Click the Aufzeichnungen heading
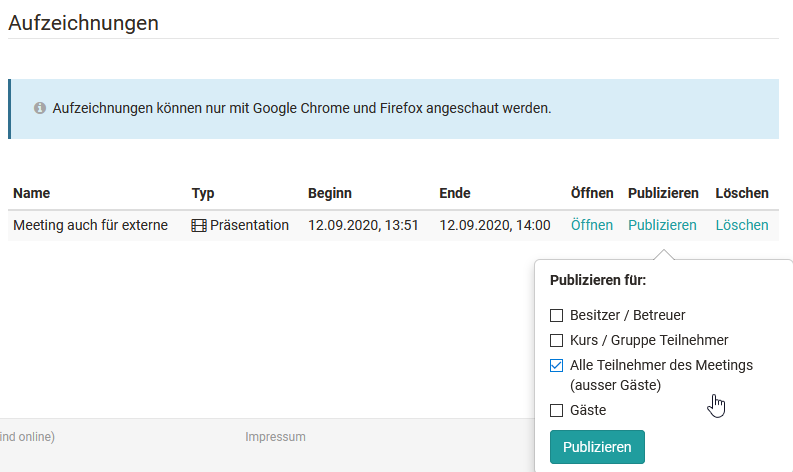The width and height of the screenshot is (793, 472). coord(83,22)
